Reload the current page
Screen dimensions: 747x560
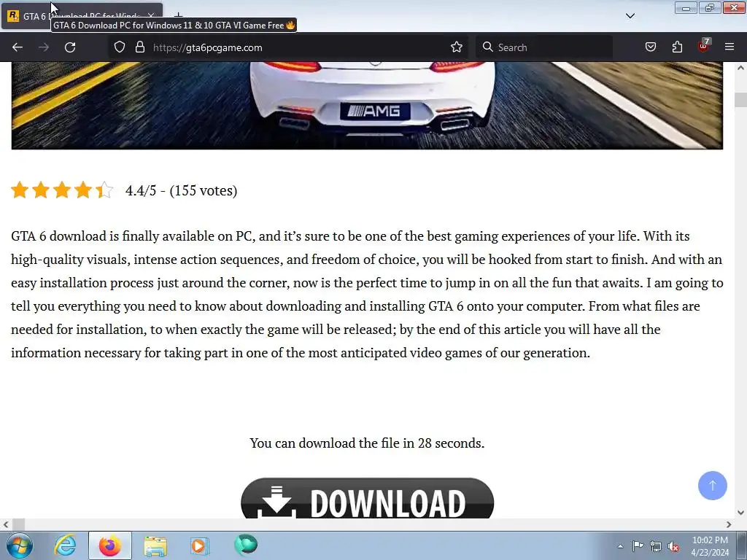click(x=70, y=47)
